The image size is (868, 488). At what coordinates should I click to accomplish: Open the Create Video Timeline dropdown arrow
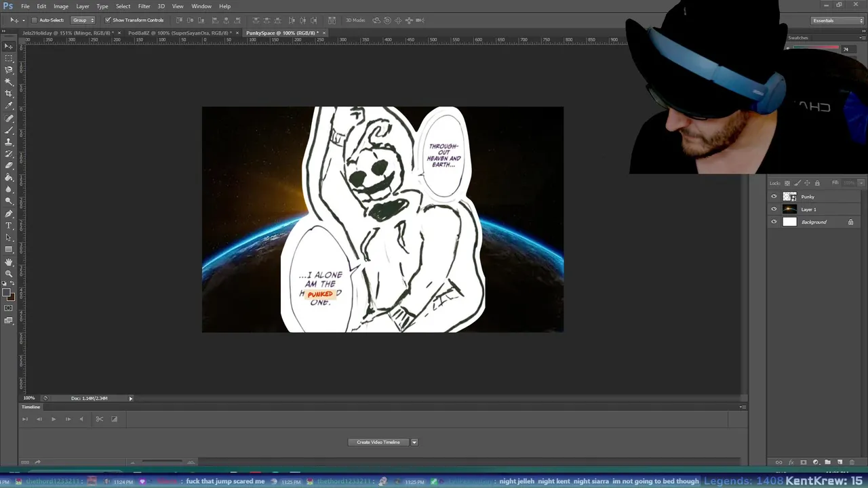coord(414,442)
